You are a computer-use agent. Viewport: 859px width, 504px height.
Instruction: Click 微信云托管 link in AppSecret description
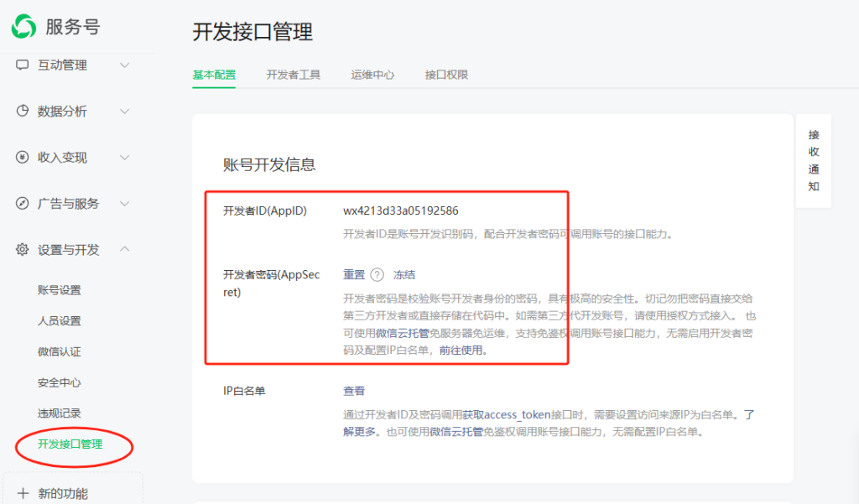[403, 333]
